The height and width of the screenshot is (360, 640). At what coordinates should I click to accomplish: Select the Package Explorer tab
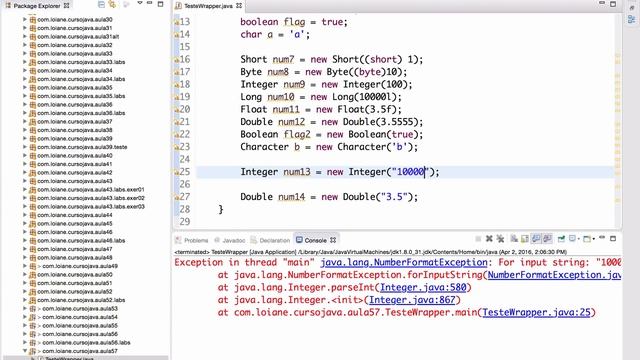(x=37, y=6)
